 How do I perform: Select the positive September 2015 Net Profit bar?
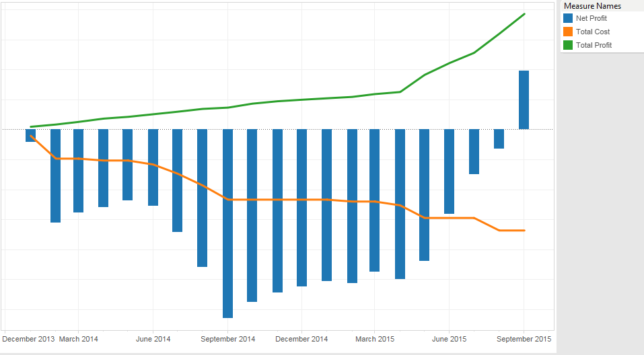pos(524,100)
